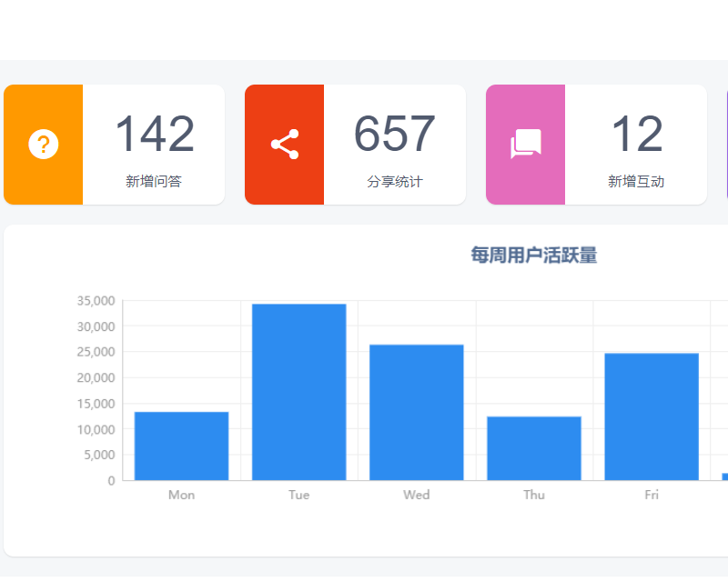Select the Wednesday bar in the chart
This screenshot has height=582, width=728.
point(416,412)
